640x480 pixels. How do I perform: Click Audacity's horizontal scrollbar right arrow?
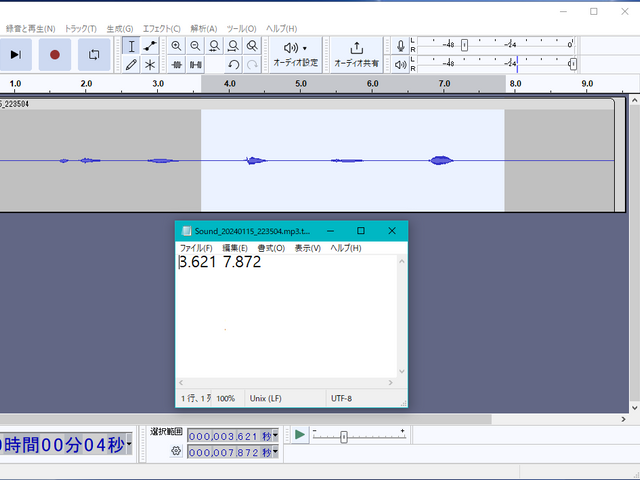pyautogui.click(x=623, y=419)
